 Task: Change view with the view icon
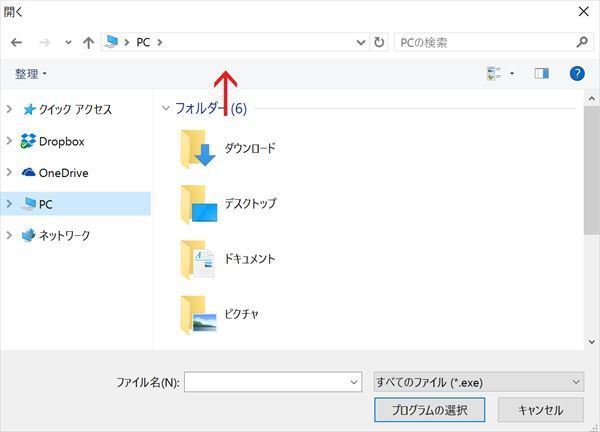pos(494,73)
